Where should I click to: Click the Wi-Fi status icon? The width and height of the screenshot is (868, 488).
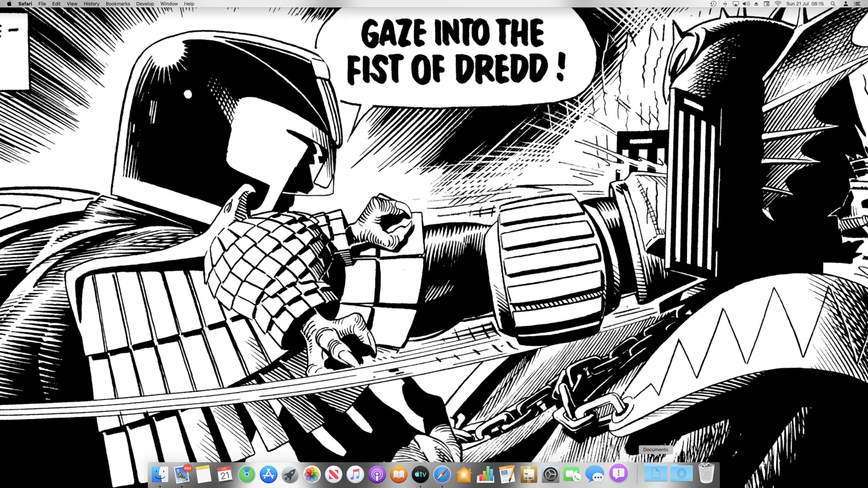click(x=778, y=4)
